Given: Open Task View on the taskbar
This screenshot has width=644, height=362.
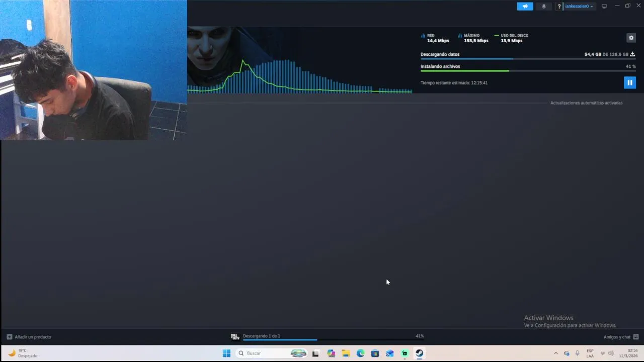Looking at the screenshot, I should 315,353.
